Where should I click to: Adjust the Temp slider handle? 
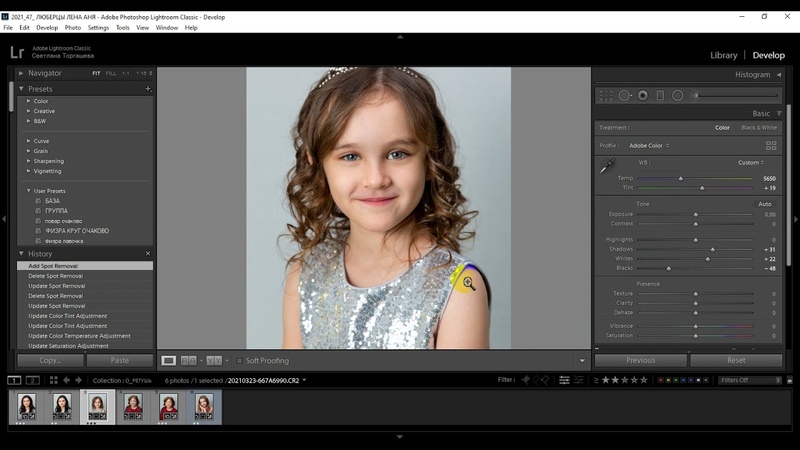coord(681,178)
